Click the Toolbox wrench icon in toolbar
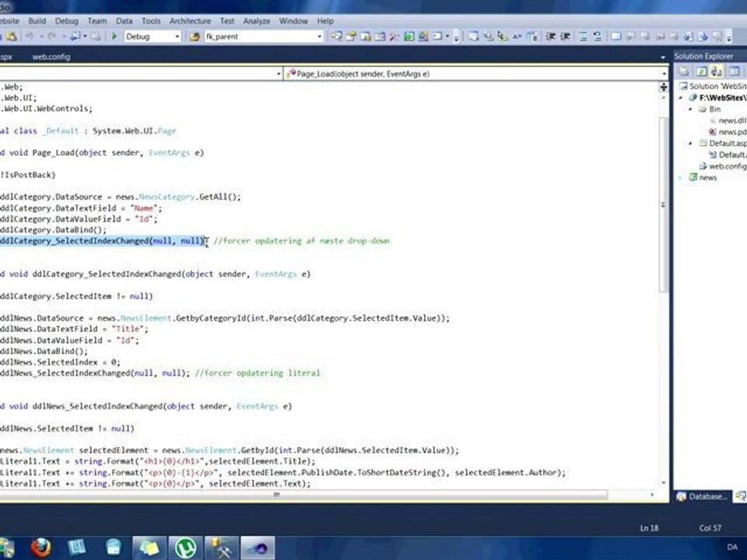The image size is (747, 560). [x=395, y=37]
